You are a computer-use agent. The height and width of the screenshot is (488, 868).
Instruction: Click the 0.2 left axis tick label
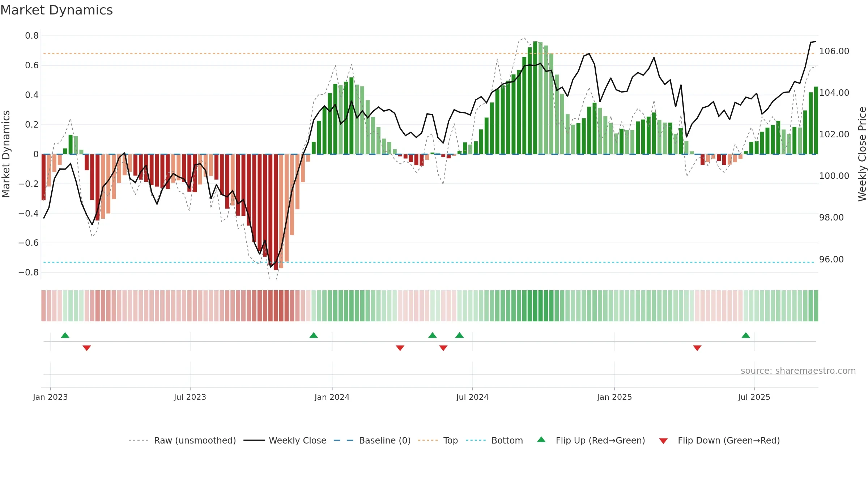pyautogui.click(x=32, y=125)
